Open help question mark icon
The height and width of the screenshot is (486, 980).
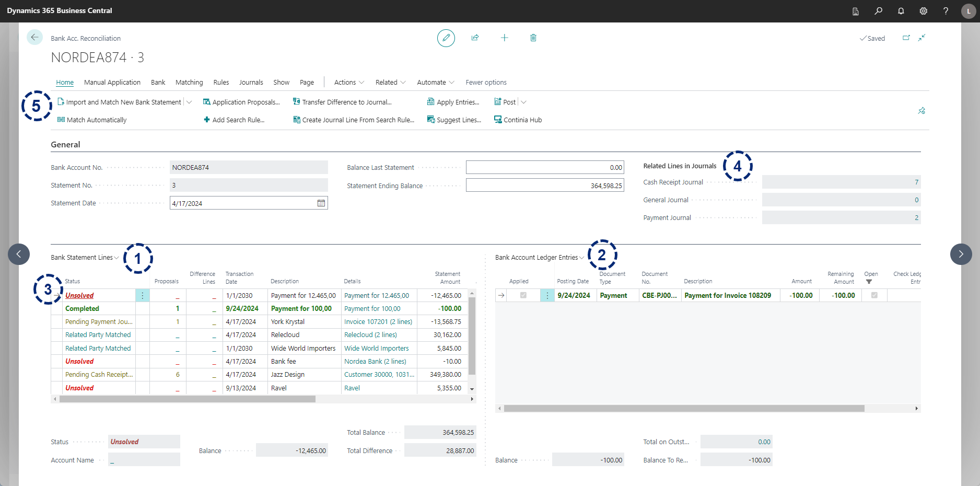coord(946,11)
